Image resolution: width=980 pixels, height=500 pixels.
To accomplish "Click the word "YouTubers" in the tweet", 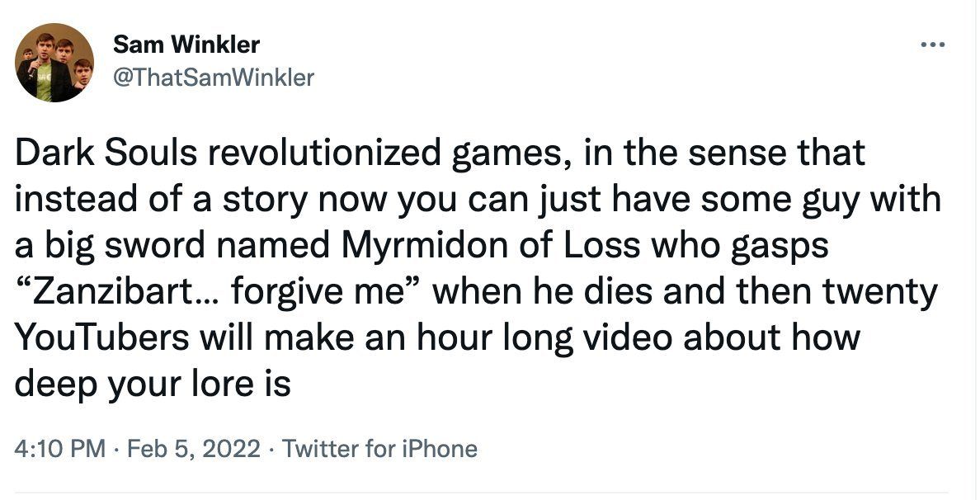I will 101,337.
